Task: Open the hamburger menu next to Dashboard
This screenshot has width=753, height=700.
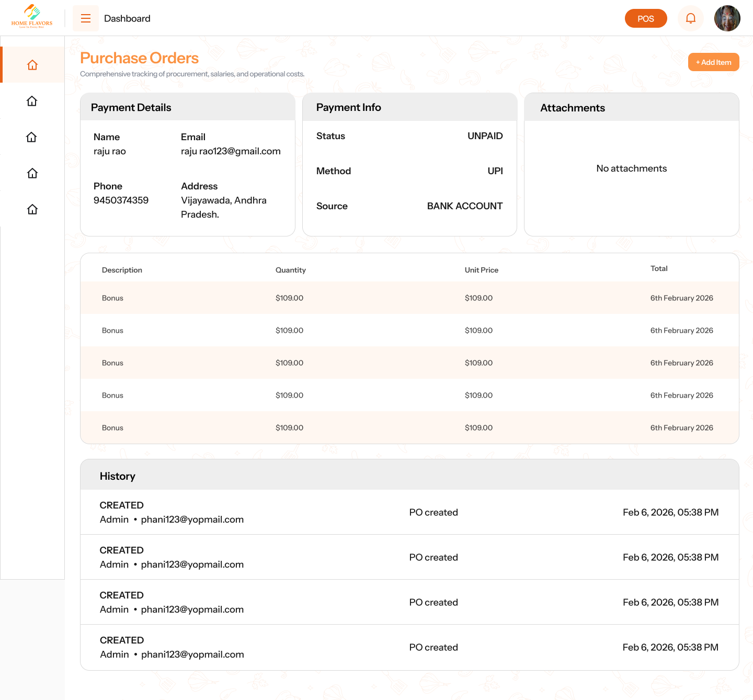Action: 86,18
